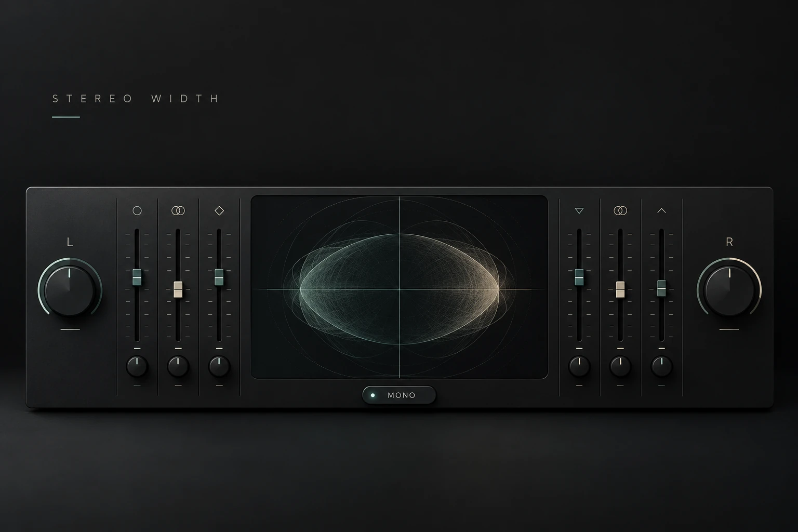Viewport: 798px width, 532px height.
Task: Click the overlapping circles icon in the right channel group
Action: tap(620, 210)
